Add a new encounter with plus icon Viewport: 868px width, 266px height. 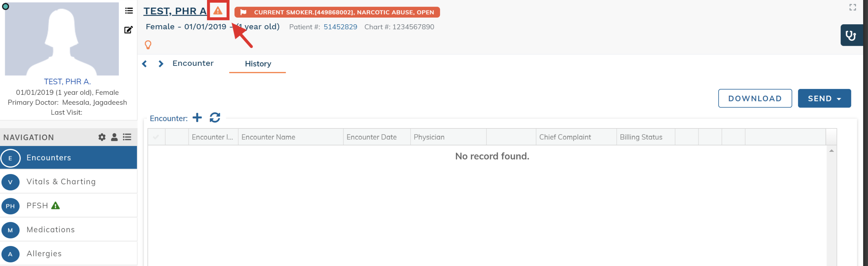click(197, 118)
